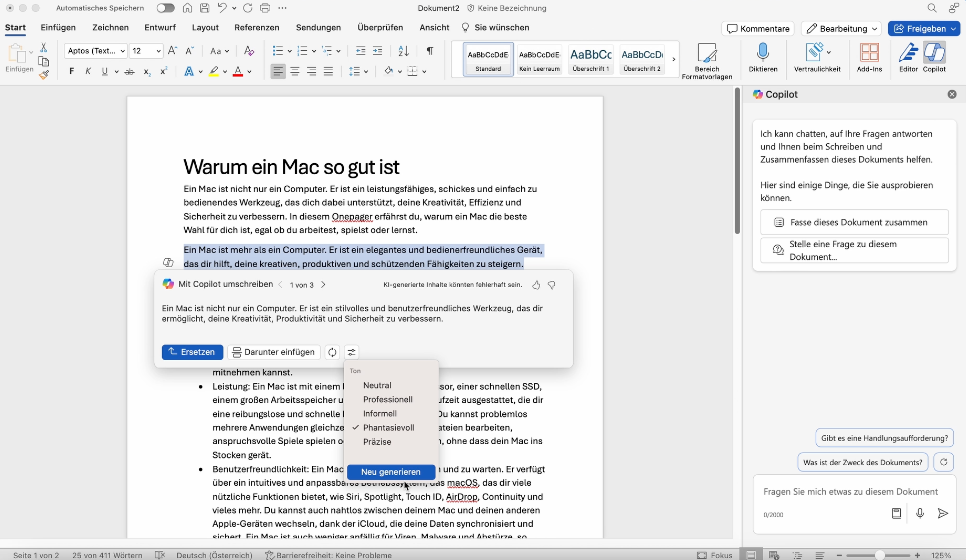Click the Ersetzen button
The image size is (966, 560).
192,352
